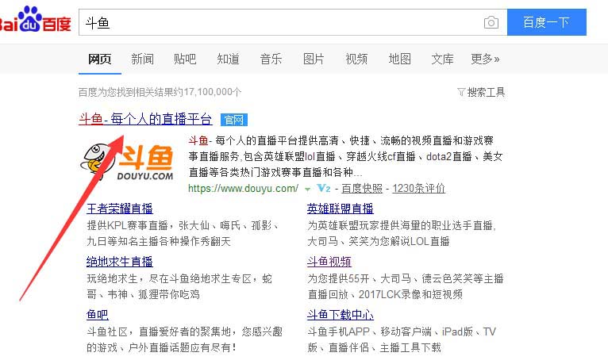This screenshot has width=608, height=364.
Task: Click the https://www.douyu.com/ URL
Action: (243, 189)
